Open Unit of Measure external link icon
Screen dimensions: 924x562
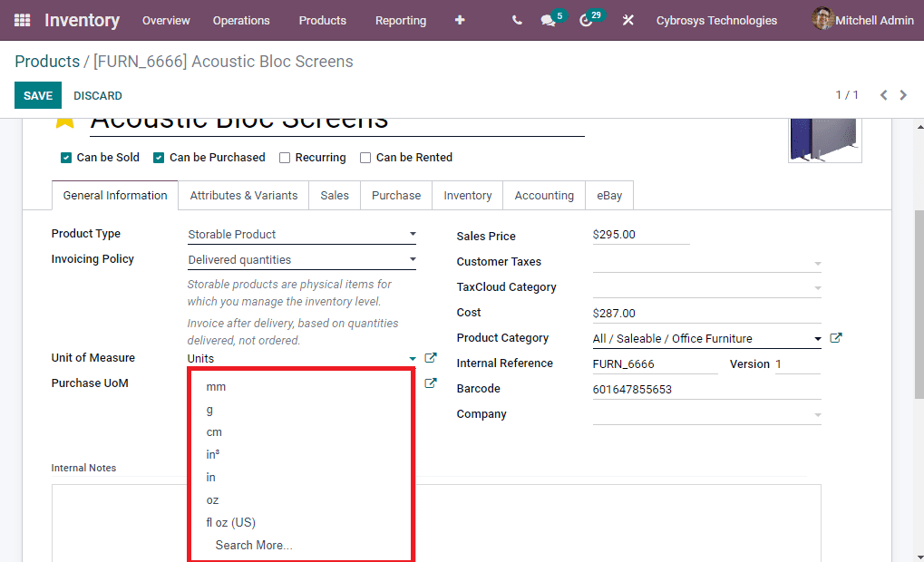tap(430, 357)
